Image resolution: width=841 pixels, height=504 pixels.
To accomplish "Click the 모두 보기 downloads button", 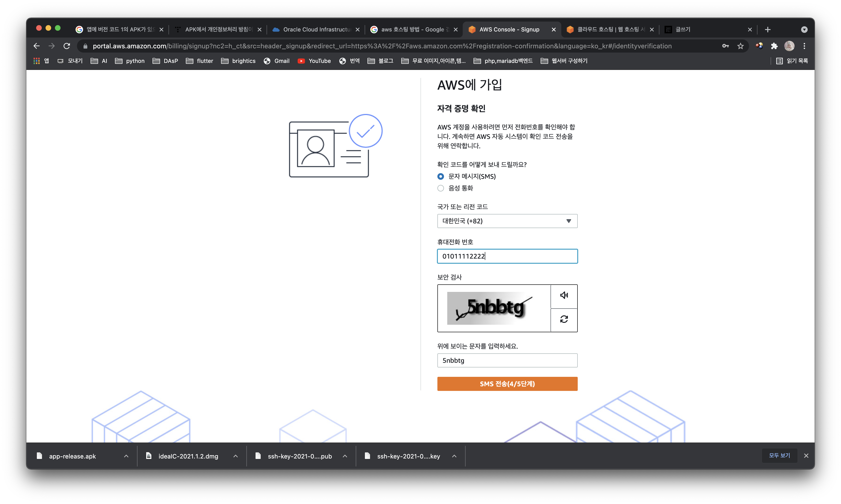I will [779, 455].
